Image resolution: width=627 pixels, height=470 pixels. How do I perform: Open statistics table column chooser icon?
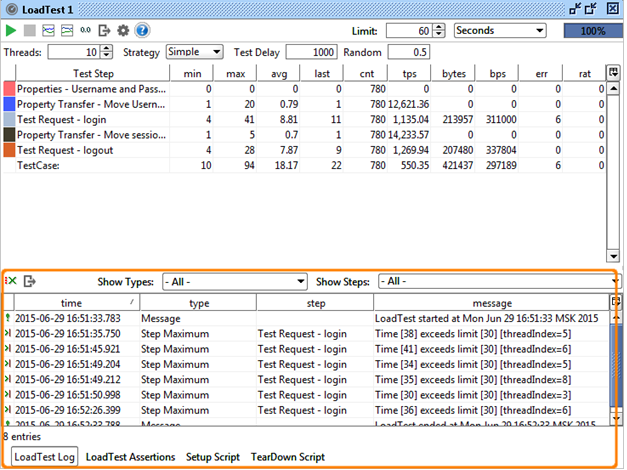pos(613,73)
